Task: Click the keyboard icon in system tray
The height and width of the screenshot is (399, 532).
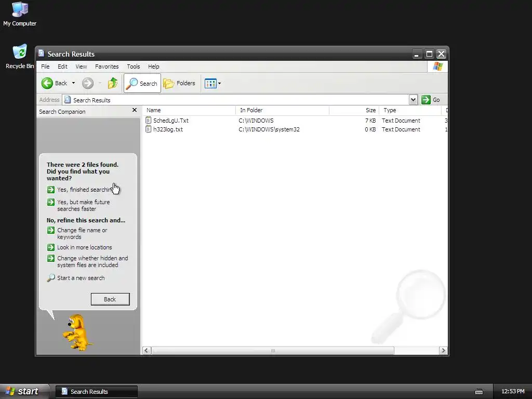Action: (478, 392)
